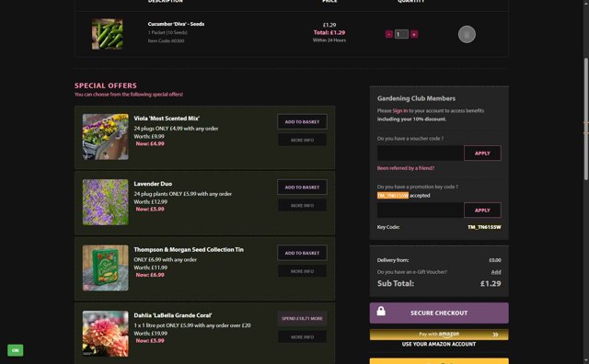Click the Spend £18.71 More button for Dahlia
The width and height of the screenshot is (589, 364).
pos(302,319)
